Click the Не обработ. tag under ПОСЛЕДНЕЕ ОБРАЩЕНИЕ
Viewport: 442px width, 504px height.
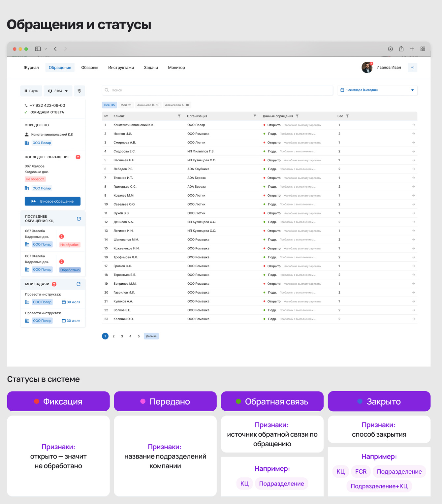[35, 179]
